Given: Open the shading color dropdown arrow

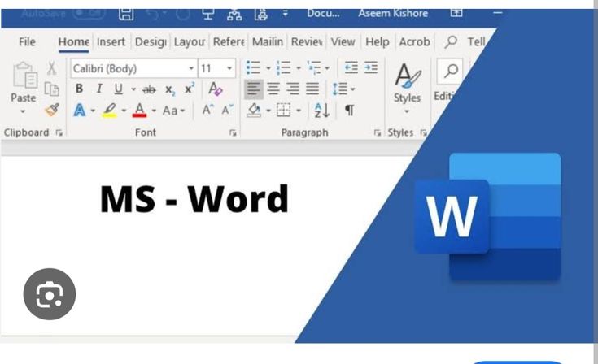Looking at the screenshot, I should pos(268,110).
